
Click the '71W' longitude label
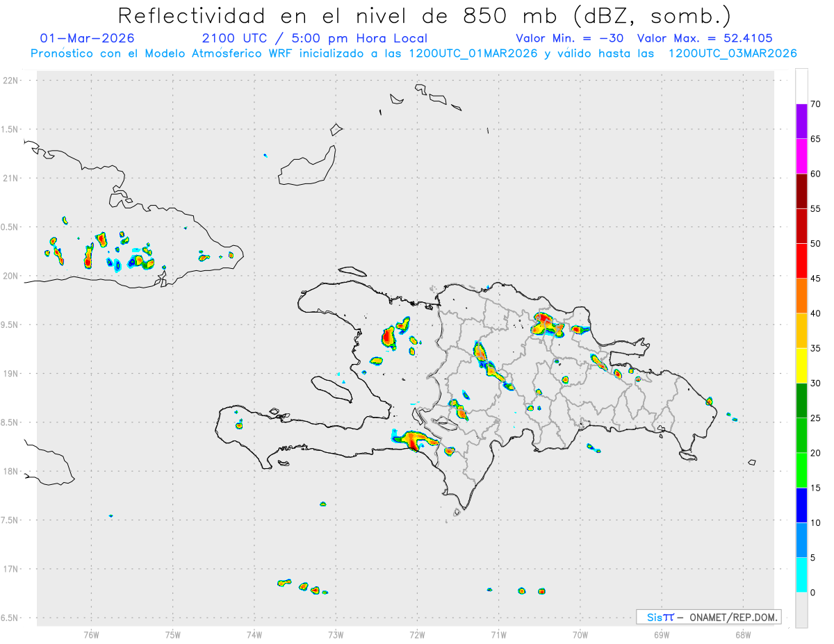point(498,634)
